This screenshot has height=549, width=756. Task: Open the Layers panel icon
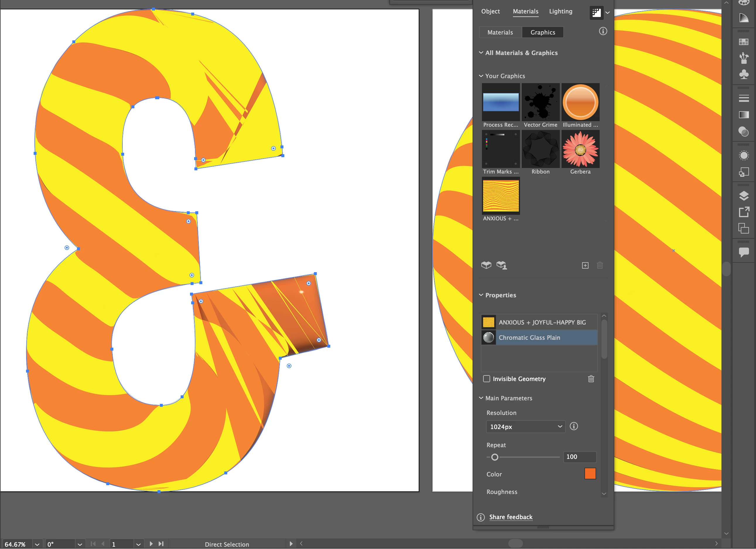[x=744, y=195]
